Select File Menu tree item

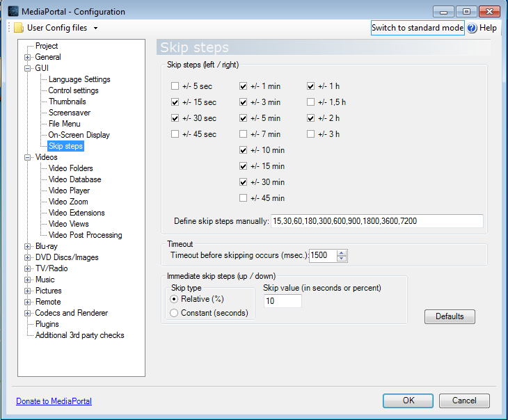point(65,124)
